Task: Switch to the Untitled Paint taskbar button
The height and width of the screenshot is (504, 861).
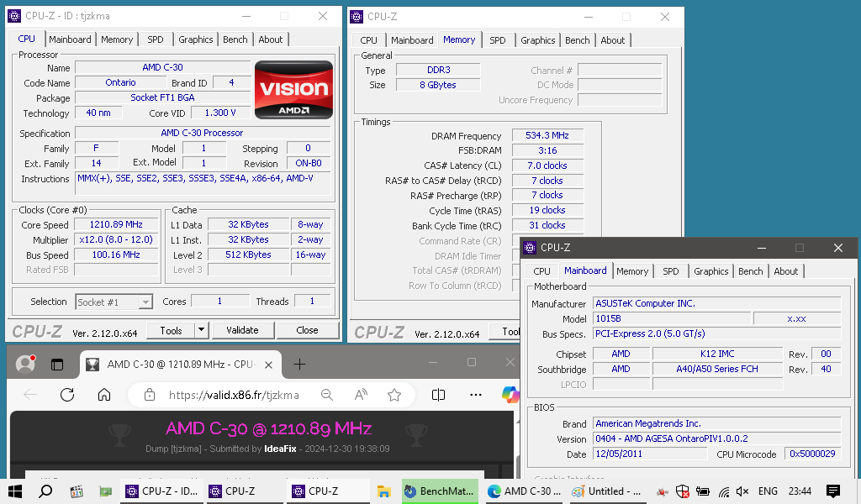Action: pos(605,491)
